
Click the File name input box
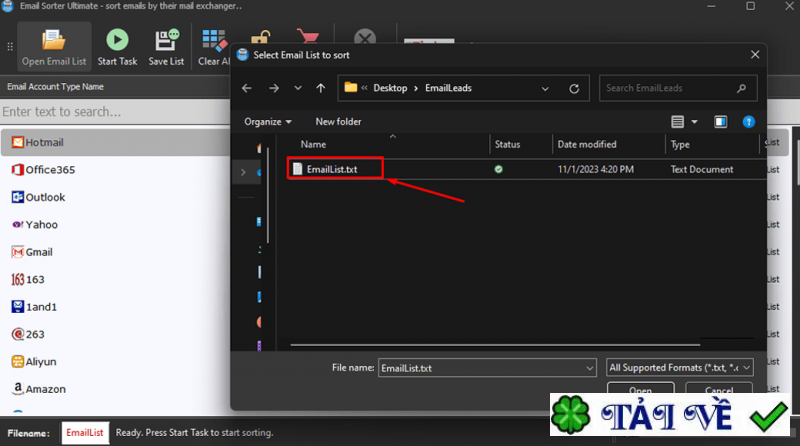[x=481, y=368]
